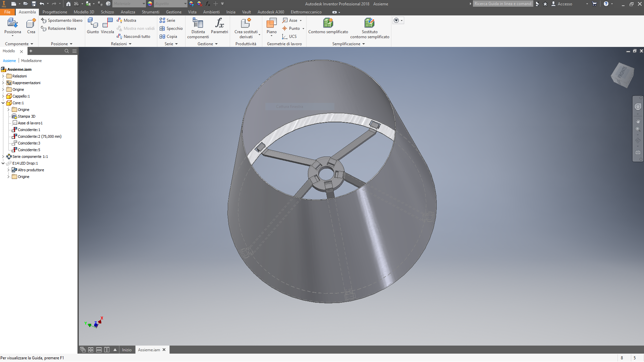Open the Parametri fx tool
The width and height of the screenshot is (644, 362).
point(219,23)
